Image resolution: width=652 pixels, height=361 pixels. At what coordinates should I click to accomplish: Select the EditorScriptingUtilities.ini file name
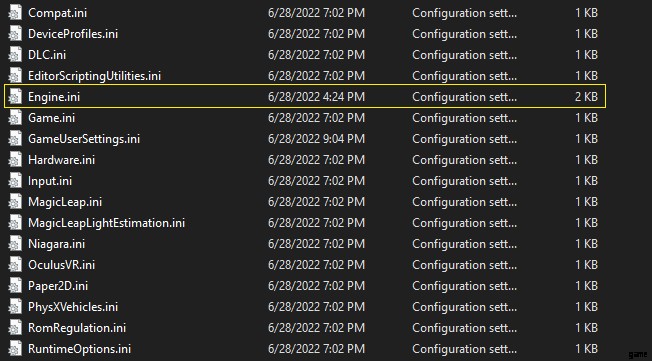[x=94, y=76]
